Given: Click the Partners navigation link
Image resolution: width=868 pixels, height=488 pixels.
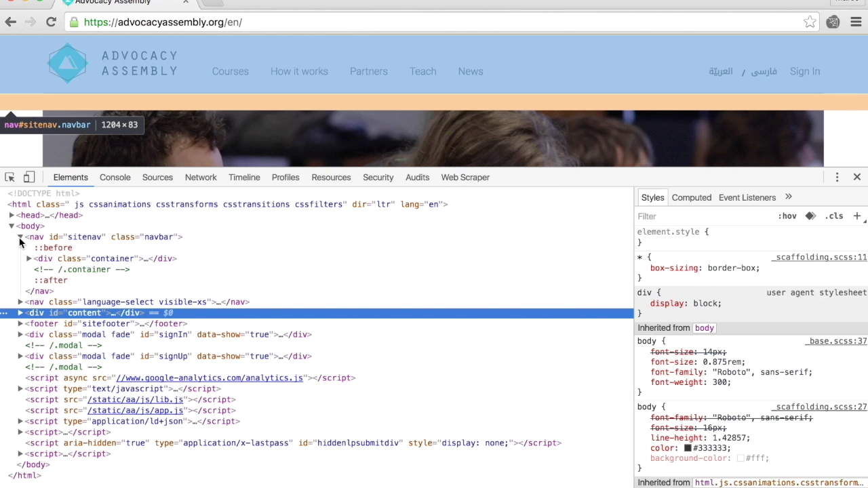Looking at the screenshot, I should [368, 71].
